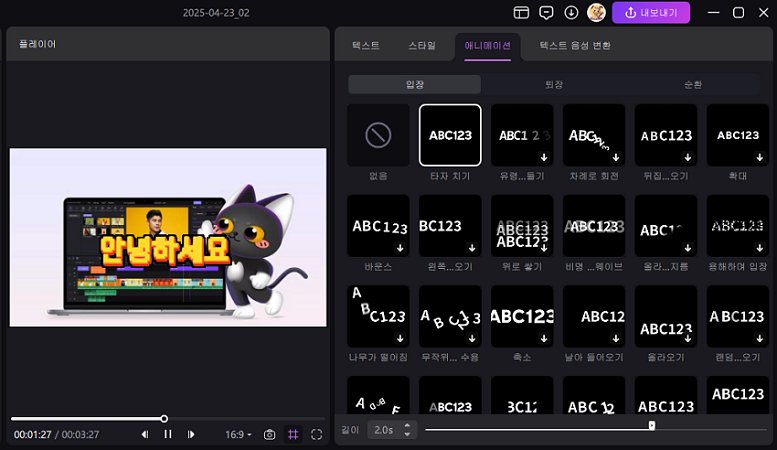
Task: Download the 날아 들어오기 animation
Action: click(x=615, y=338)
